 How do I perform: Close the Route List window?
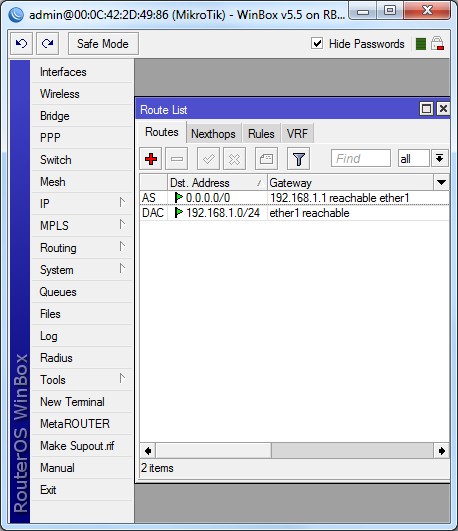[x=443, y=109]
